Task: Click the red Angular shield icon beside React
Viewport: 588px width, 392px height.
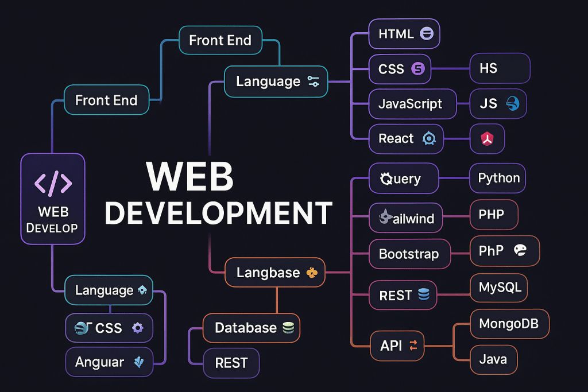Action: pyautogui.click(x=487, y=138)
